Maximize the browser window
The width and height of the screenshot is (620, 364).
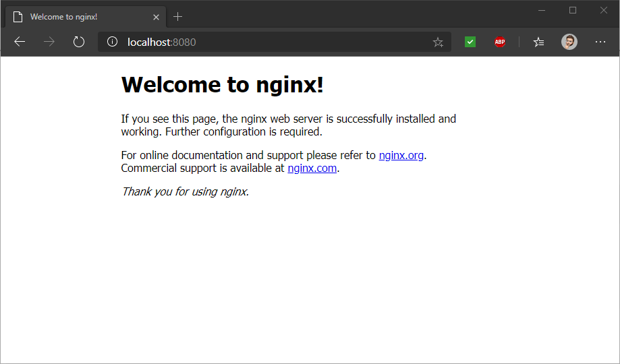pyautogui.click(x=573, y=11)
